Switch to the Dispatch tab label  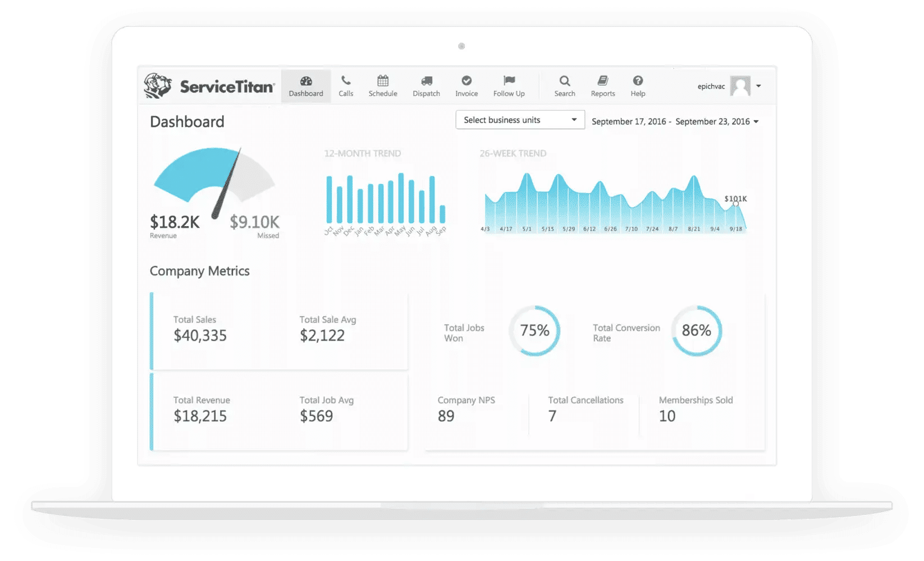click(x=427, y=94)
